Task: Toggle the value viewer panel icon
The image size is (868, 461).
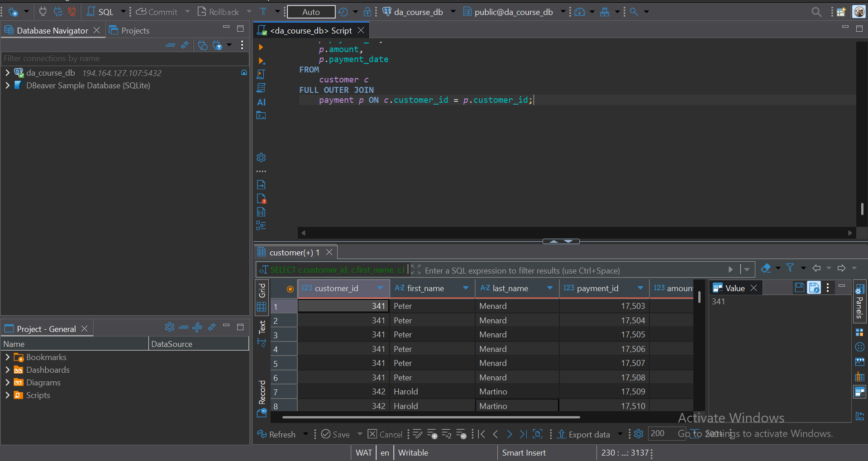Action: pos(859,392)
